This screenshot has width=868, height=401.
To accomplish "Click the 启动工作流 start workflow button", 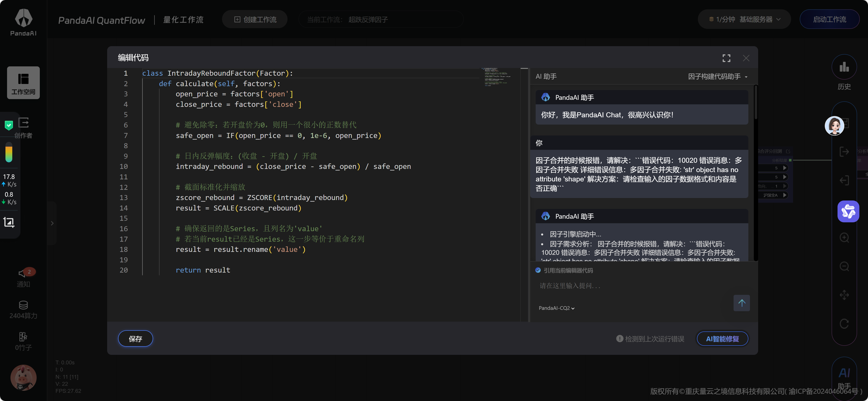I will (829, 20).
